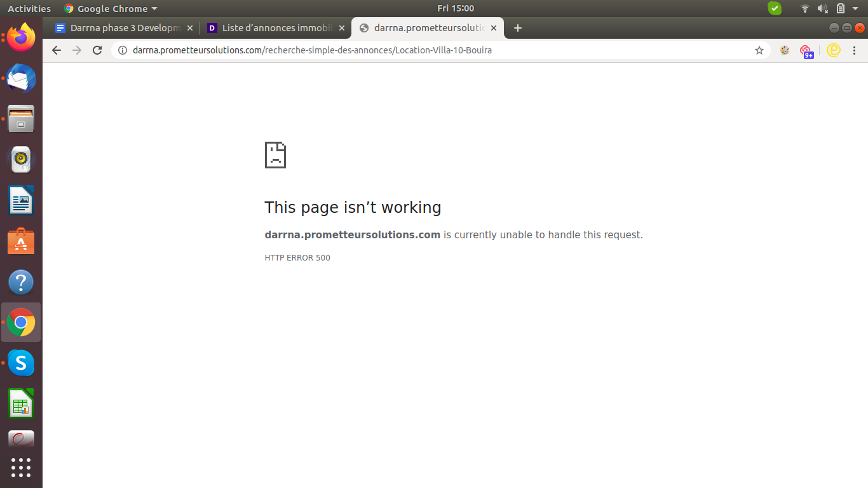Screen dimensions: 868x488
Task: Show Applications grid in the dock
Action: pyautogui.click(x=21, y=468)
